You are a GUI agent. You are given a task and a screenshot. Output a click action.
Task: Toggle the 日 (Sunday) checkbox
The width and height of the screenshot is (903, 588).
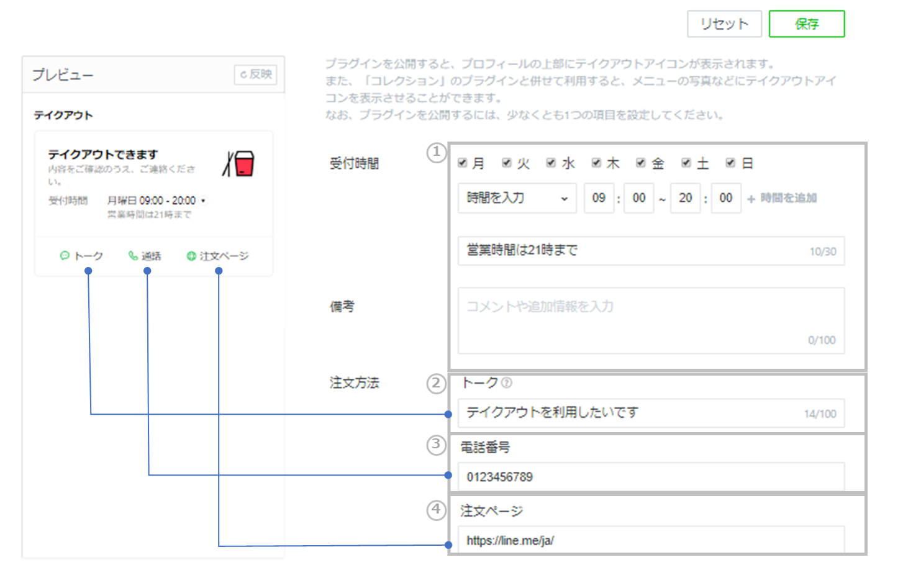(x=730, y=163)
